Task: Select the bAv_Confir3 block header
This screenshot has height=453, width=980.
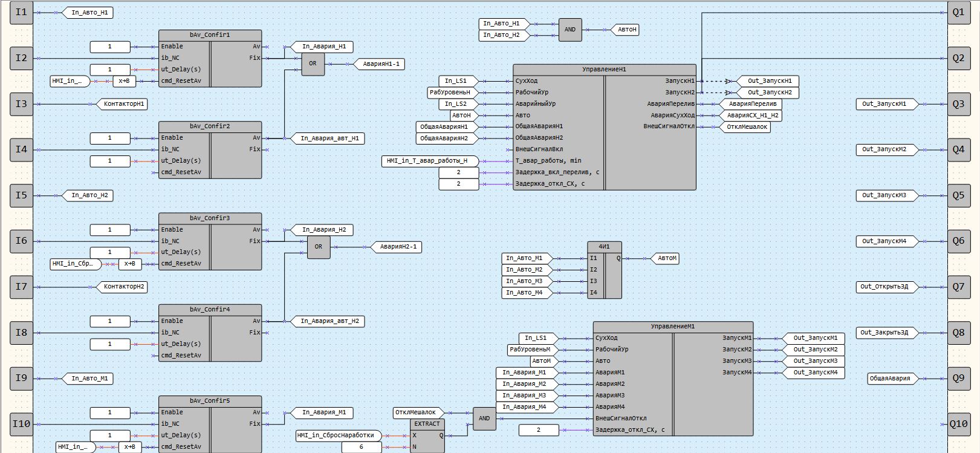Action: [x=210, y=218]
